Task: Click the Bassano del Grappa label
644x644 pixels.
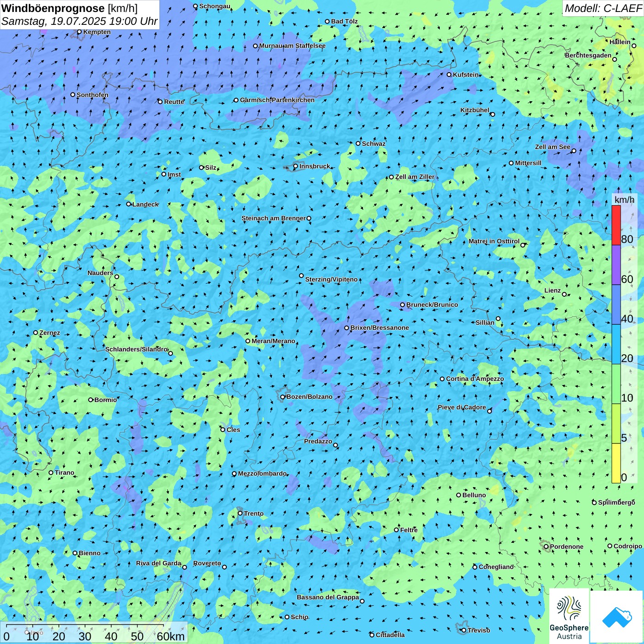Action: pos(328,597)
